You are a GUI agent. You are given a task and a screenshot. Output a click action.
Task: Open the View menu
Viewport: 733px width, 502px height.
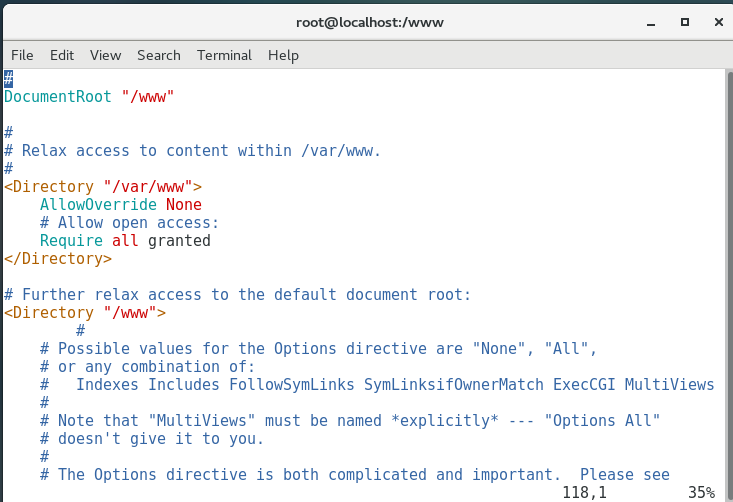(x=105, y=55)
